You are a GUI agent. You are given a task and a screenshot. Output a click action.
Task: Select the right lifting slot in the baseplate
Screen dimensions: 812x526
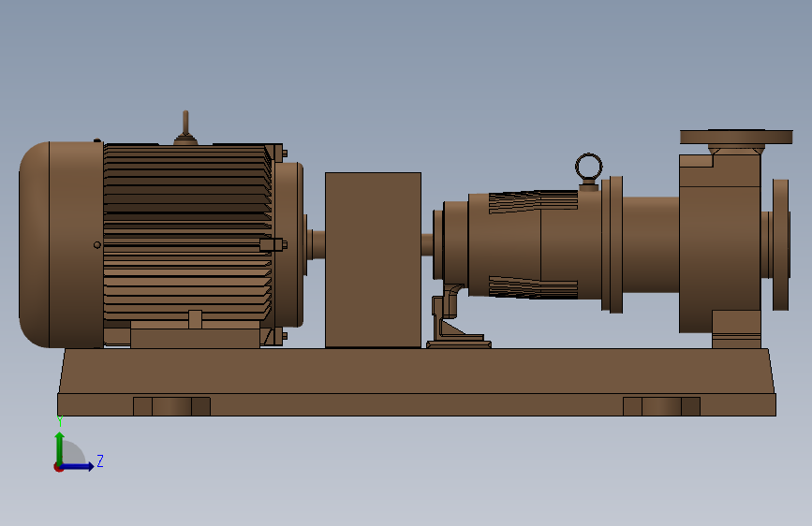(x=661, y=406)
